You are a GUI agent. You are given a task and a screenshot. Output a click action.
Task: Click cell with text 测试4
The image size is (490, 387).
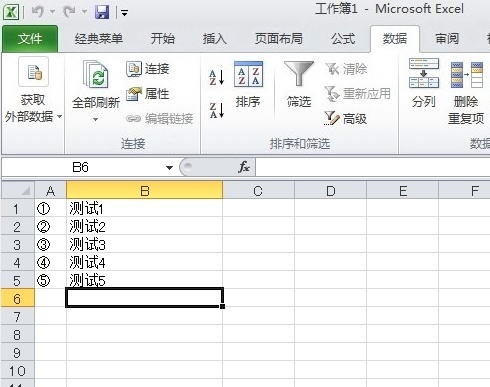tap(145, 263)
